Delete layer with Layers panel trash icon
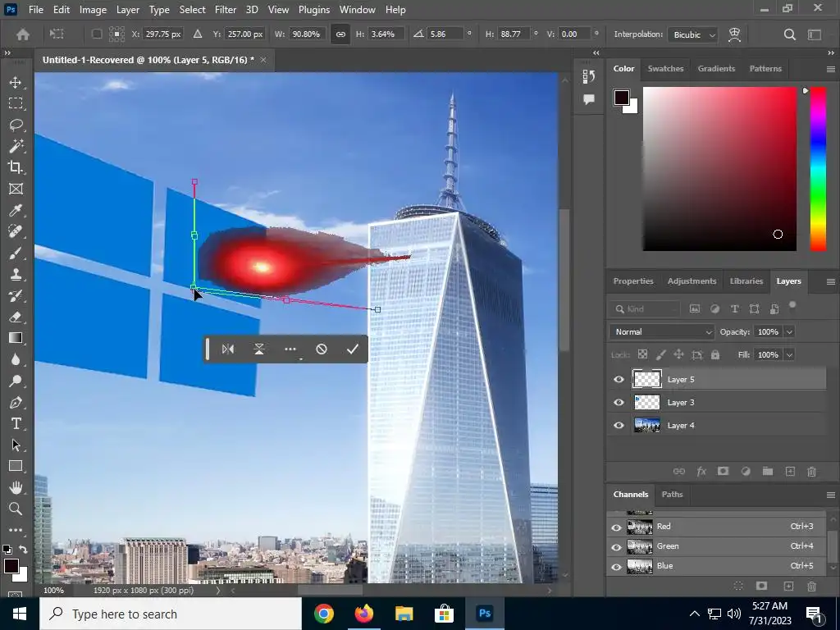The height and width of the screenshot is (630, 840). point(811,472)
